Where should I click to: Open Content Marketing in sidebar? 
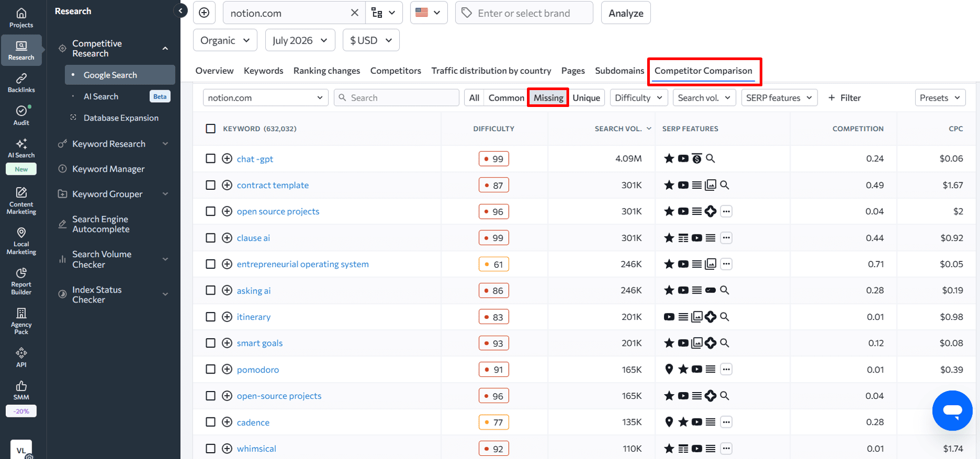[x=21, y=201]
